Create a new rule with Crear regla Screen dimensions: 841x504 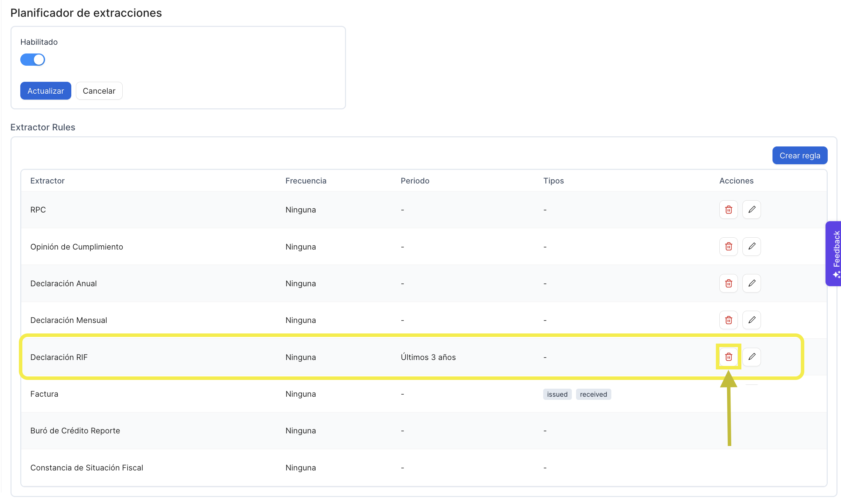pyautogui.click(x=800, y=156)
